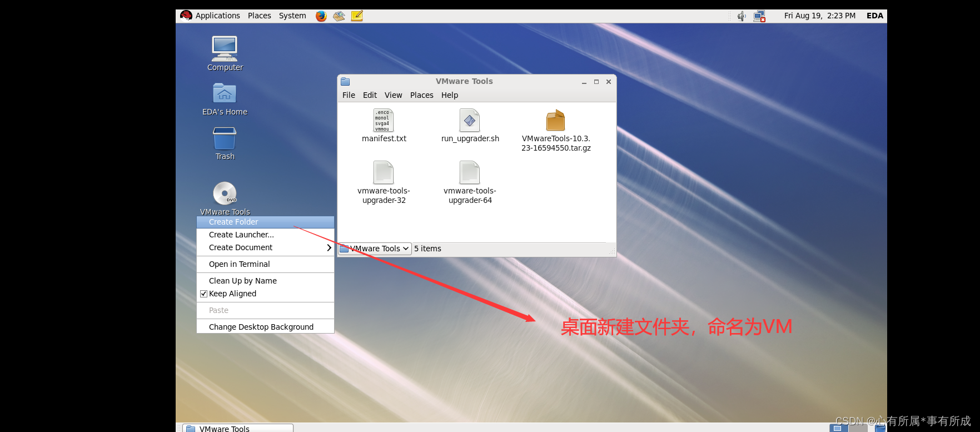Screen dimensions: 980x432
Task: Open the Applications panel menu
Action: (217, 16)
